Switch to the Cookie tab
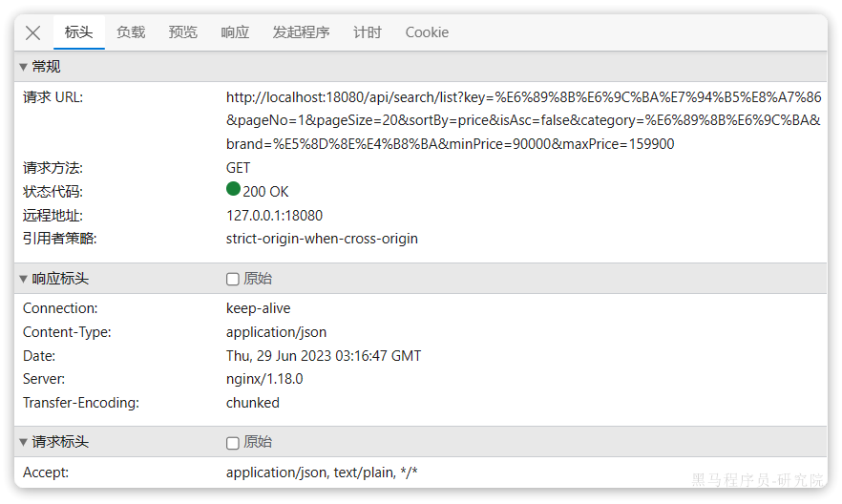The height and width of the screenshot is (504, 842). pyautogui.click(x=427, y=32)
